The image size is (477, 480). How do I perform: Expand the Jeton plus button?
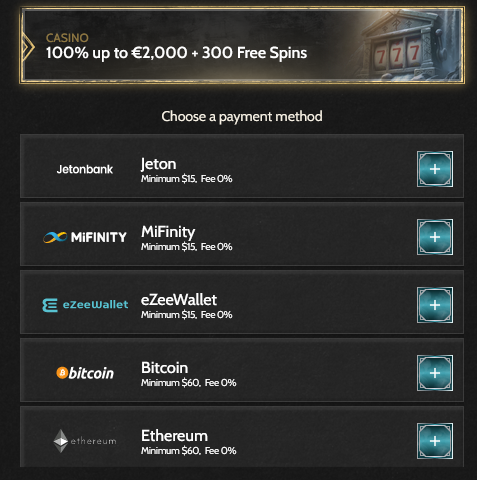(x=435, y=169)
